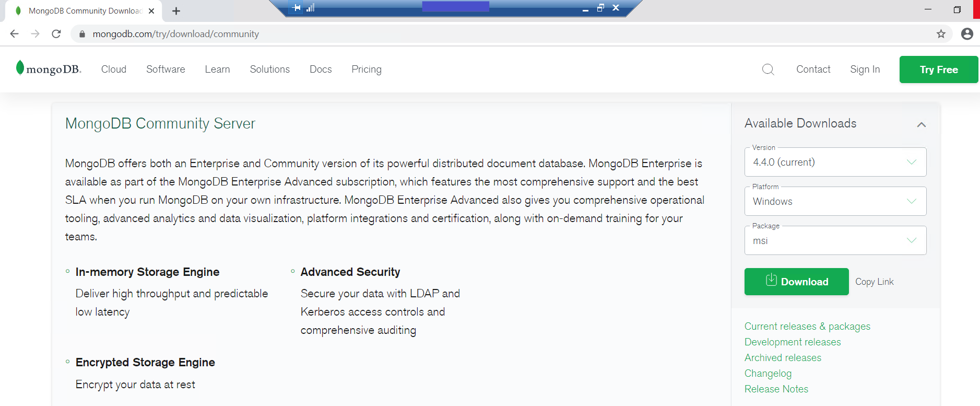Open the Version 4.4.0 dropdown
980x406 pixels.
(835, 162)
